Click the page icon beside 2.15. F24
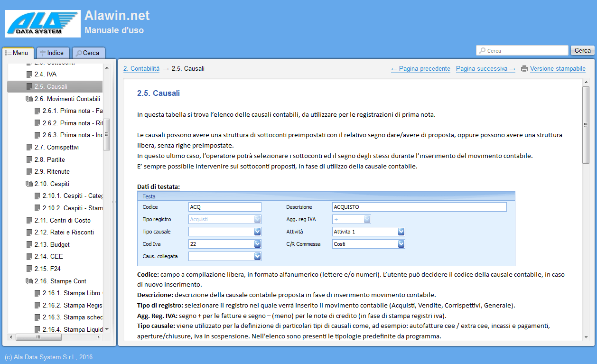This screenshot has height=364, width=597. coord(29,269)
